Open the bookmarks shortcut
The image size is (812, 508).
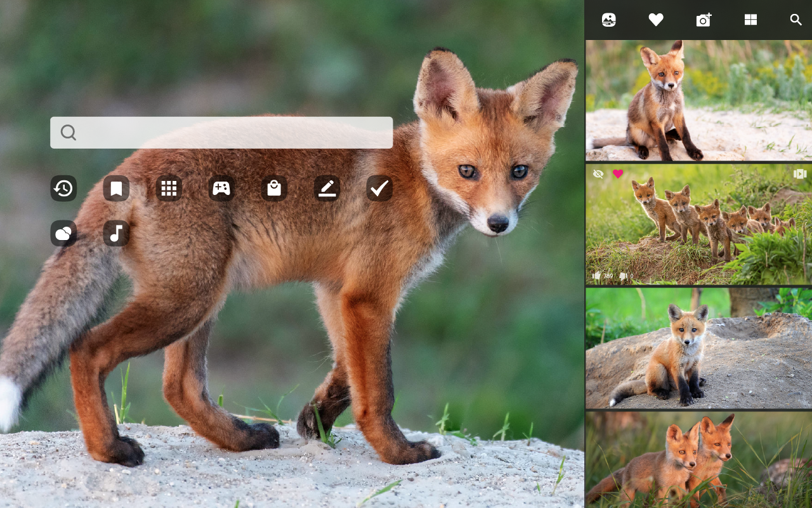pyautogui.click(x=116, y=188)
